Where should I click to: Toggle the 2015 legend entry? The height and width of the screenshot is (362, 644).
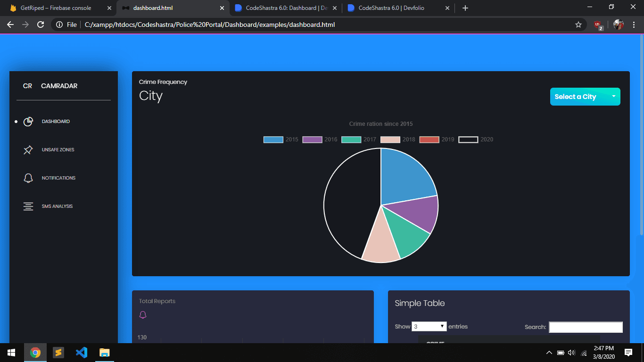point(281,140)
